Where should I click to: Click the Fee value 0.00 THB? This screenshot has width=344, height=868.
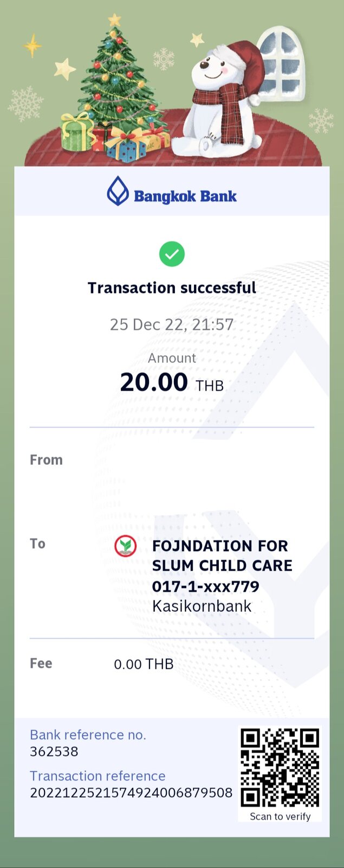click(144, 664)
